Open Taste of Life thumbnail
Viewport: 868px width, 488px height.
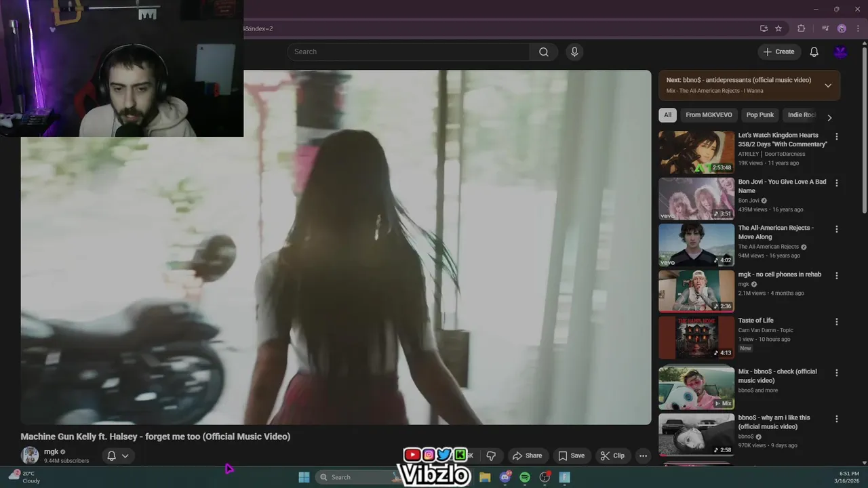[696, 338]
